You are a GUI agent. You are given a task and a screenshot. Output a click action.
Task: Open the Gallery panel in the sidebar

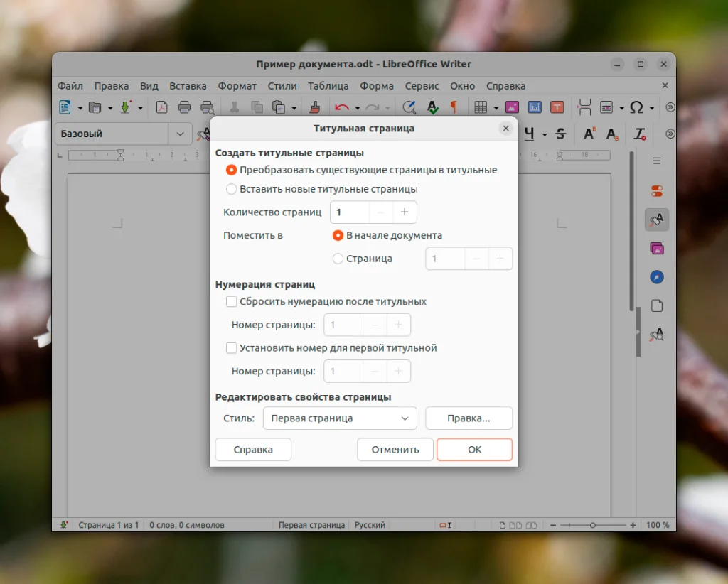pos(655,248)
